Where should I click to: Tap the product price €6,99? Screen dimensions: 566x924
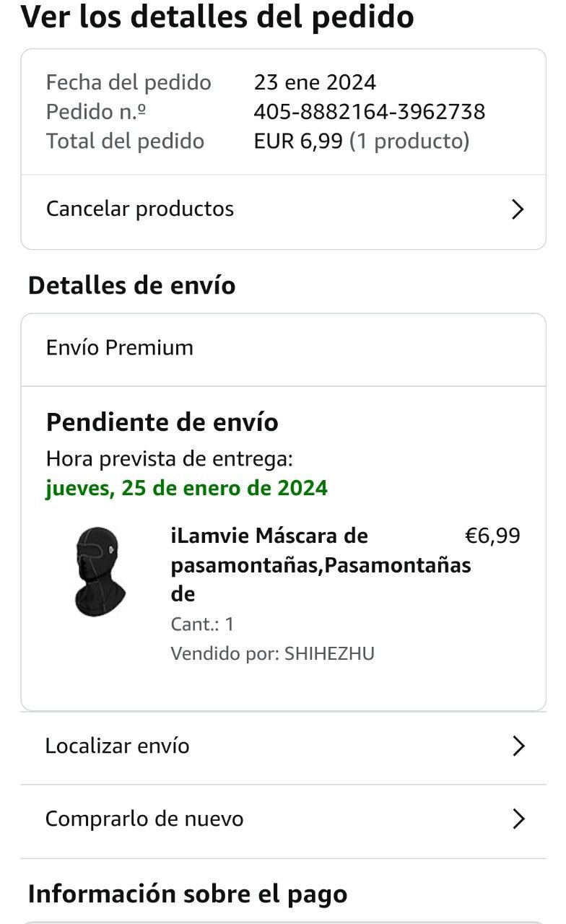492,536
